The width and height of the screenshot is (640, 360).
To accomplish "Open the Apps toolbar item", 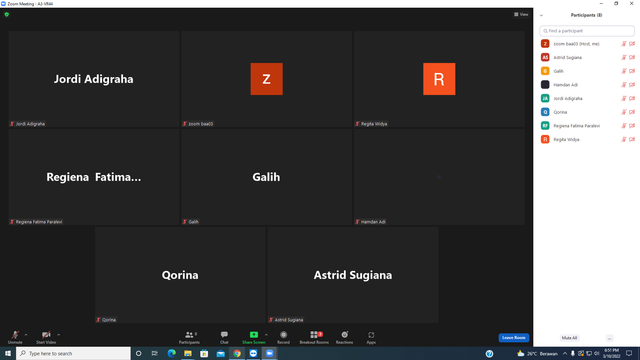I will point(371,337).
